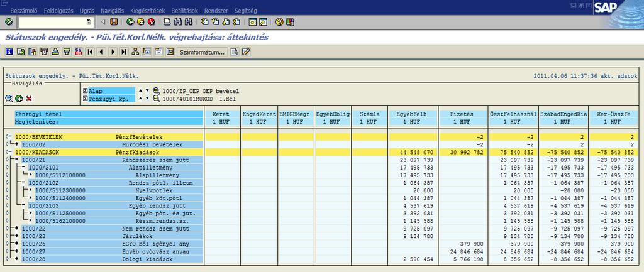Expand the 1000/23 Járulékok node

[16, 236]
